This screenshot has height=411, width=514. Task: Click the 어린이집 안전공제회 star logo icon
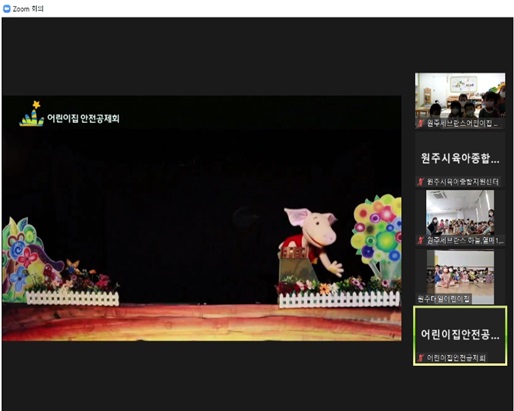31,114
